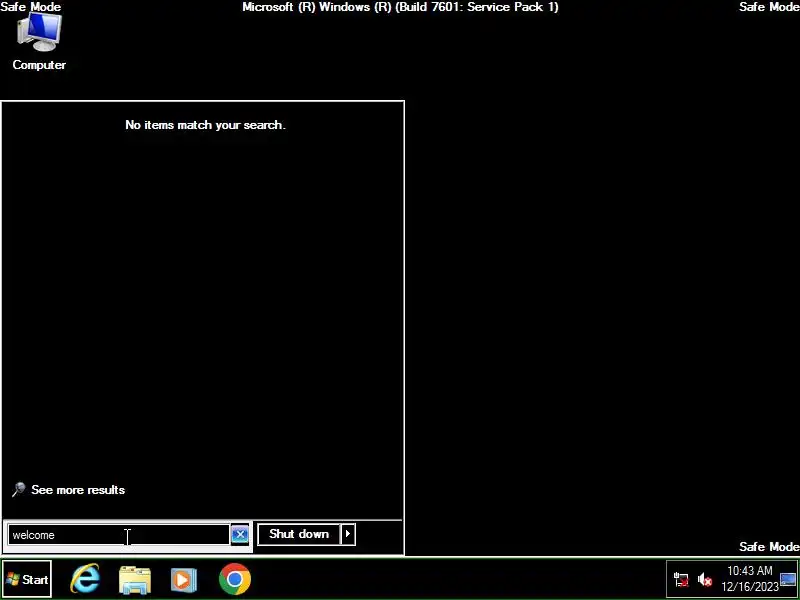800x600 pixels.
Task: Open the muted volume tray icon
Action: [x=705, y=580]
